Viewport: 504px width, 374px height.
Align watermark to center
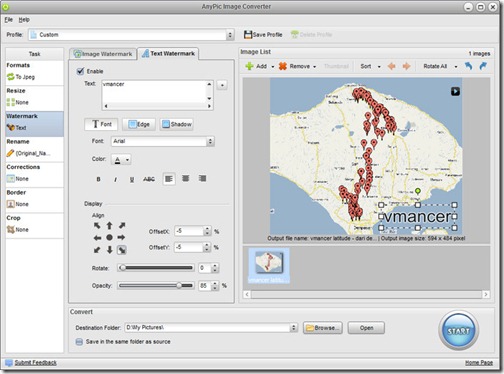[x=109, y=238]
